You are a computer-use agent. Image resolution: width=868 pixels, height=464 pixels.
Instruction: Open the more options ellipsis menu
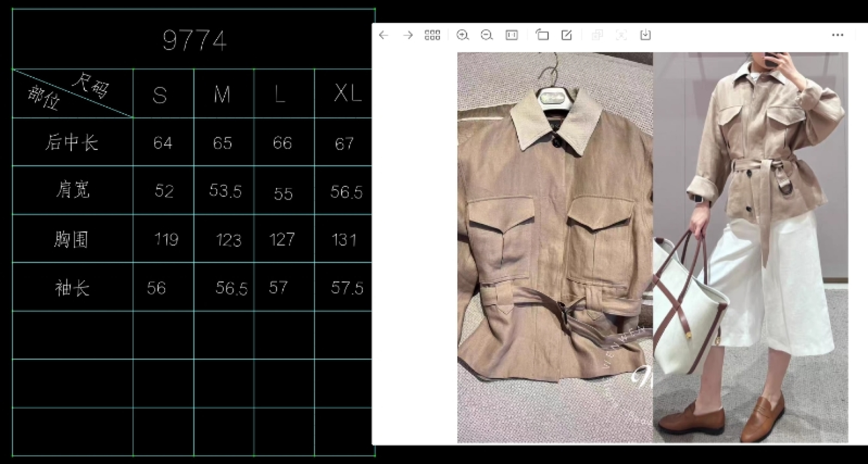[838, 35]
